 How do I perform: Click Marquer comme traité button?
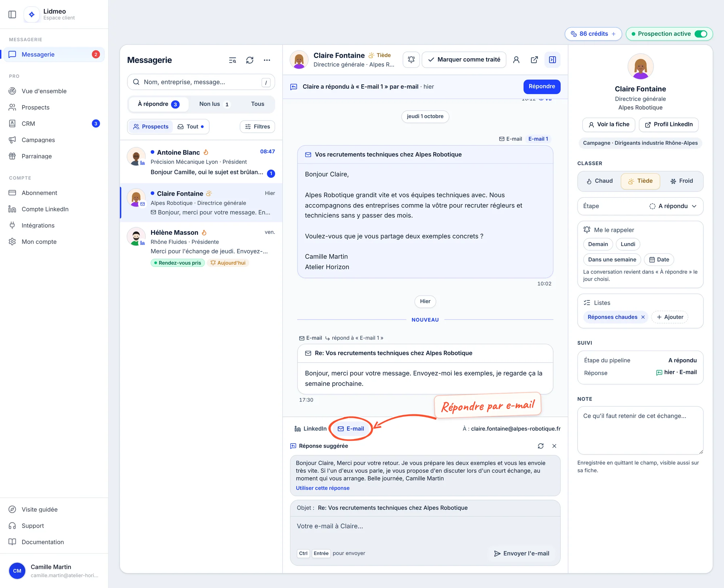(464, 60)
